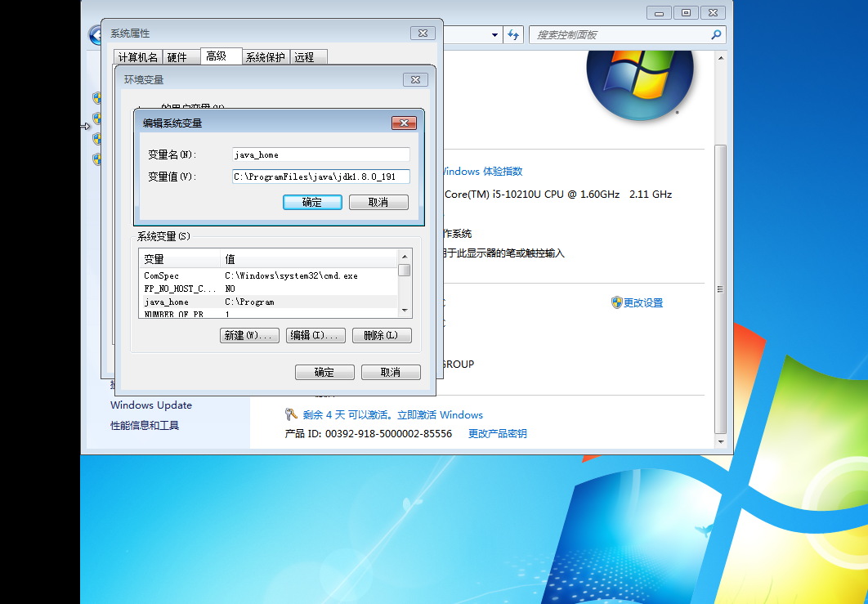
Task: Click 确定 in the 环境变量 dialog
Action: (x=325, y=372)
